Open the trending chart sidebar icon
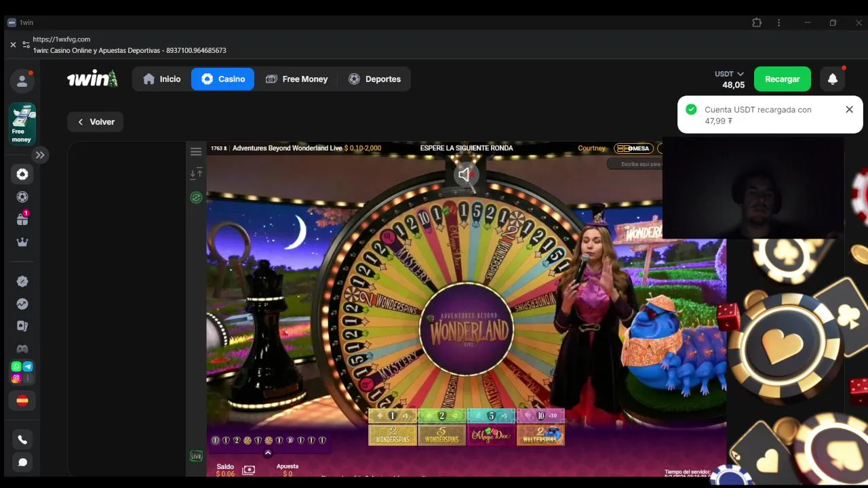This screenshot has height=488, width=868. 22,304
